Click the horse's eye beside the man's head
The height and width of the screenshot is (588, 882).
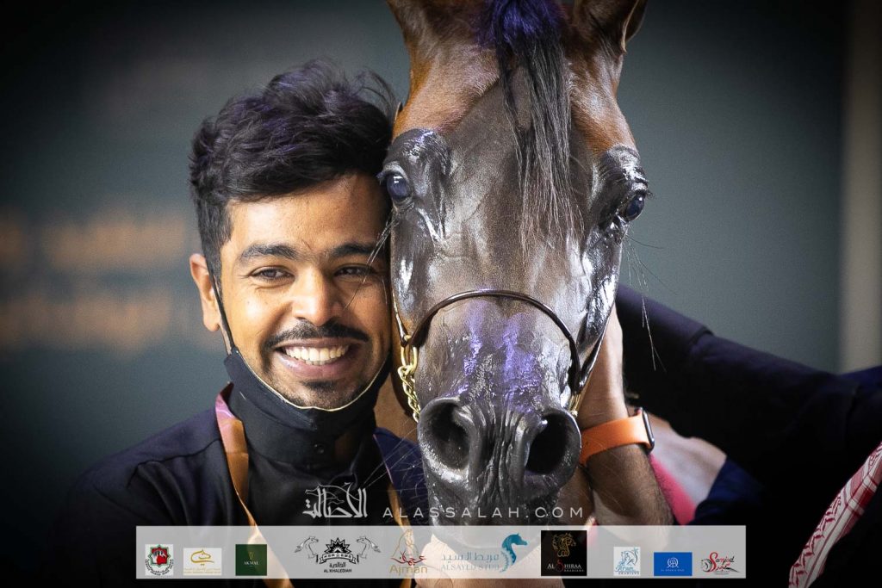point(399,187)
